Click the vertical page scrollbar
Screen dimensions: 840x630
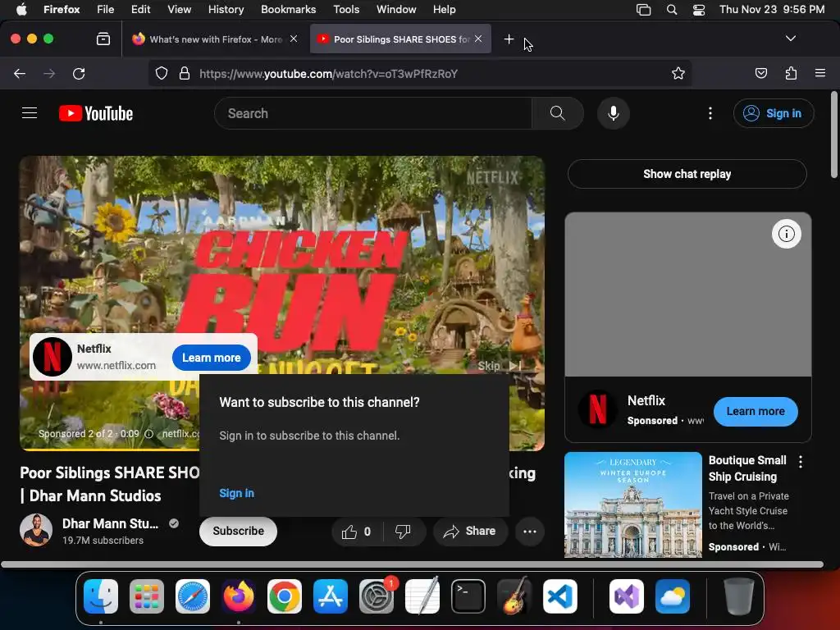(x=834, y=135)
